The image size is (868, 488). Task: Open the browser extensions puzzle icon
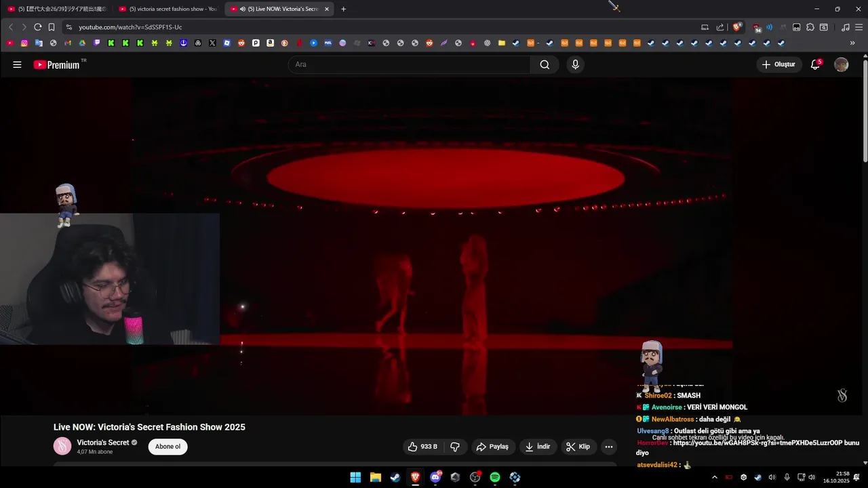click(x=810, y=27)
